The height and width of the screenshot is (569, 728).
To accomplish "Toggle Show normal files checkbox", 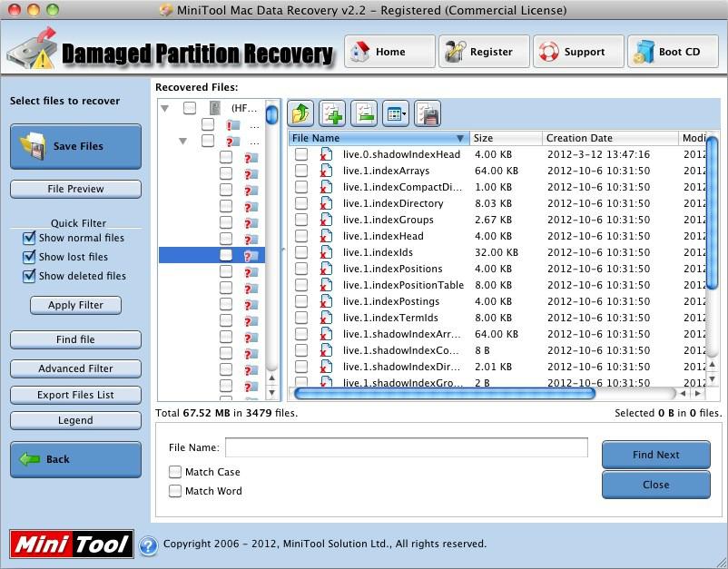I will coord(29,238).
